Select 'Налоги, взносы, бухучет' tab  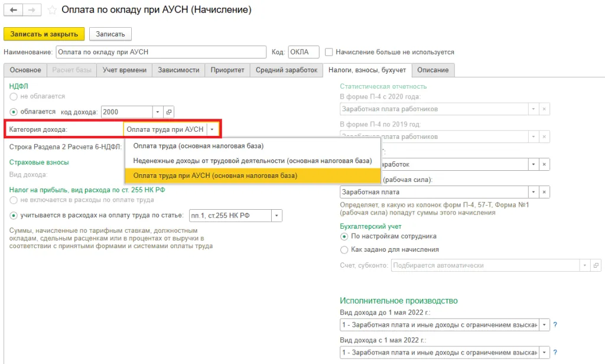367,70
